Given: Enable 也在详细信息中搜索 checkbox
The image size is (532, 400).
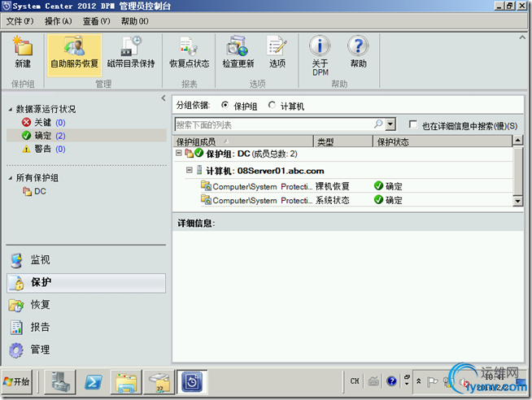Looking at the screenshot, I should tap(413, 124).
